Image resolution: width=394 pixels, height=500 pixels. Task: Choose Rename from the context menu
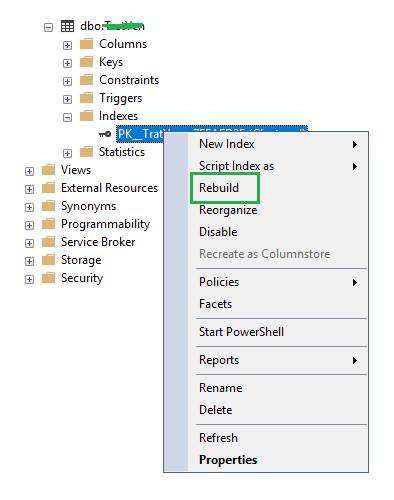tap(278, 388)
